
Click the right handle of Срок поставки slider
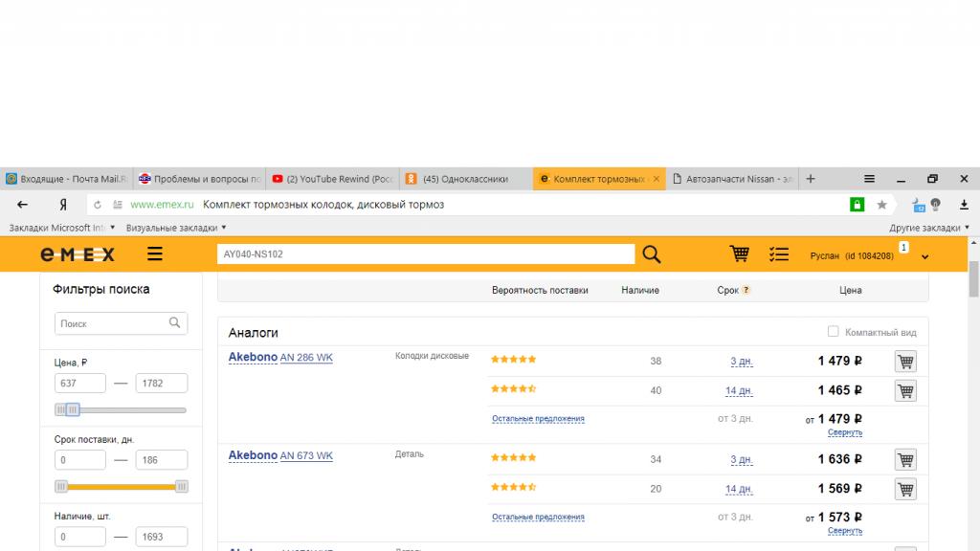tap(181, 486)
